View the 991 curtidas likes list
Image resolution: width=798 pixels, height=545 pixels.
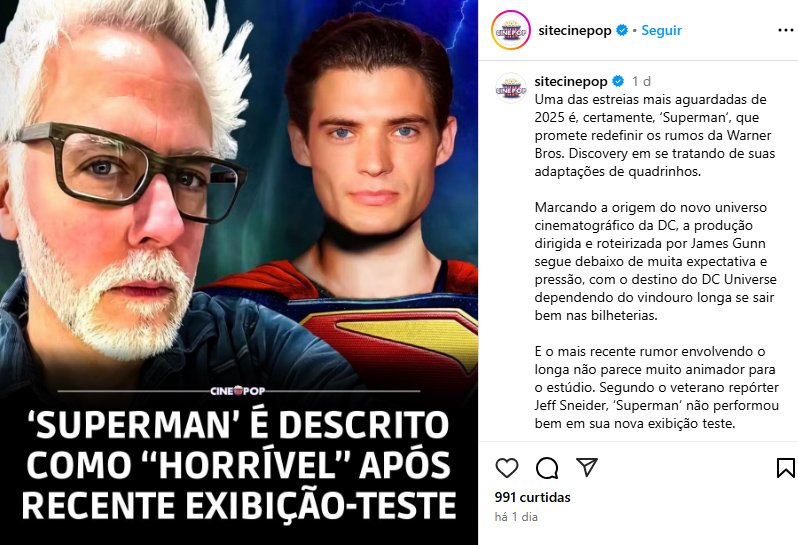pyautogui.click(x=532, y=497)
